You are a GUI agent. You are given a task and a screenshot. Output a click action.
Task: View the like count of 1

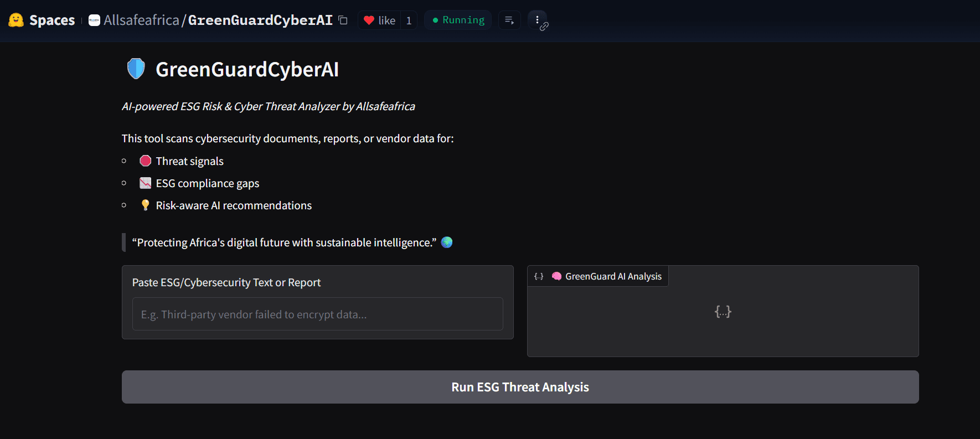point(409,20)
